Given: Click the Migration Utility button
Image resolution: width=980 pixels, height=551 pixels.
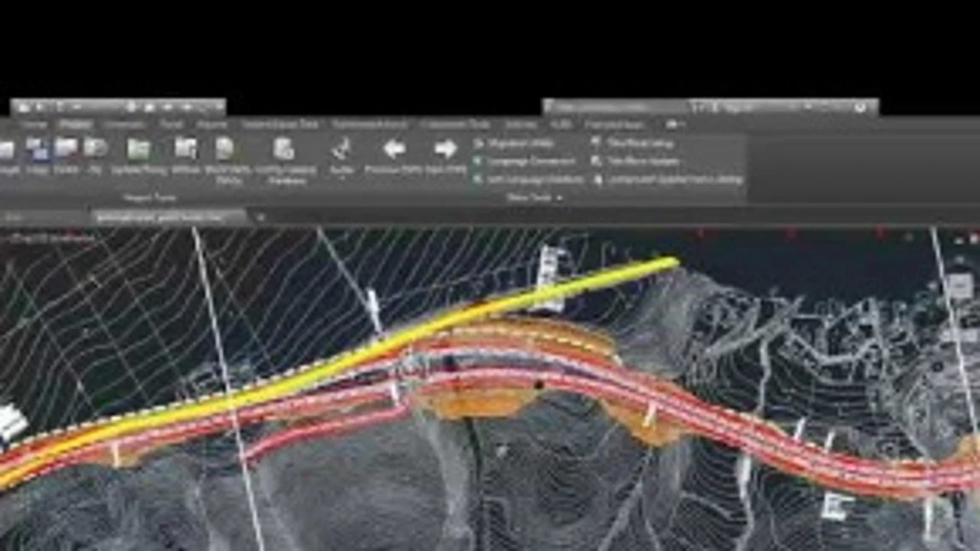Looking at the screenshot, I should 520,143.
